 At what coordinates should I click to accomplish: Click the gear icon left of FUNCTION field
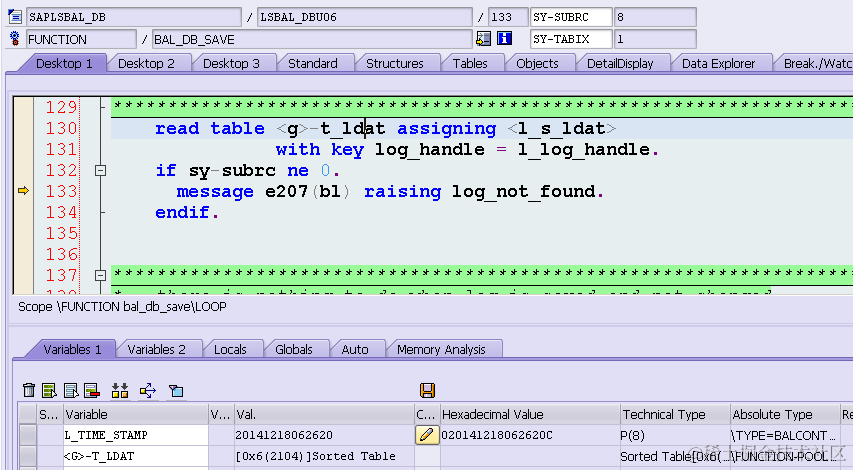coord(15,39)
